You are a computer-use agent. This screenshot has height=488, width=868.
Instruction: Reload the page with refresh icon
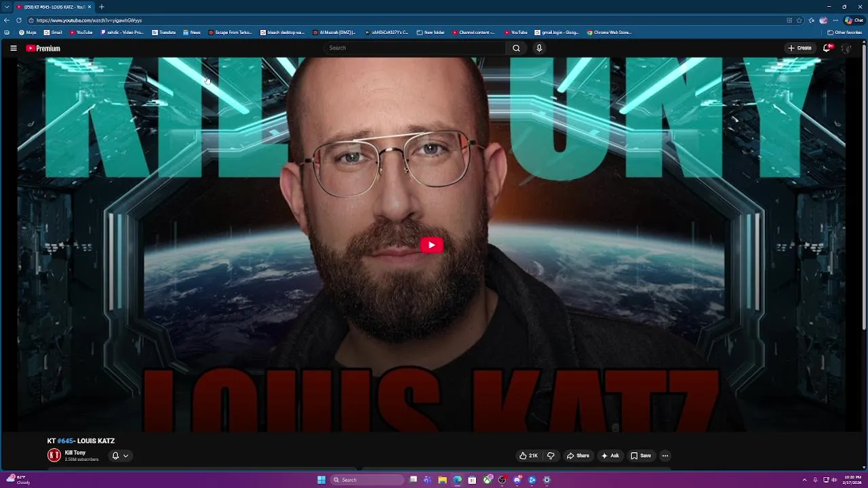click(x=19, y=20)
